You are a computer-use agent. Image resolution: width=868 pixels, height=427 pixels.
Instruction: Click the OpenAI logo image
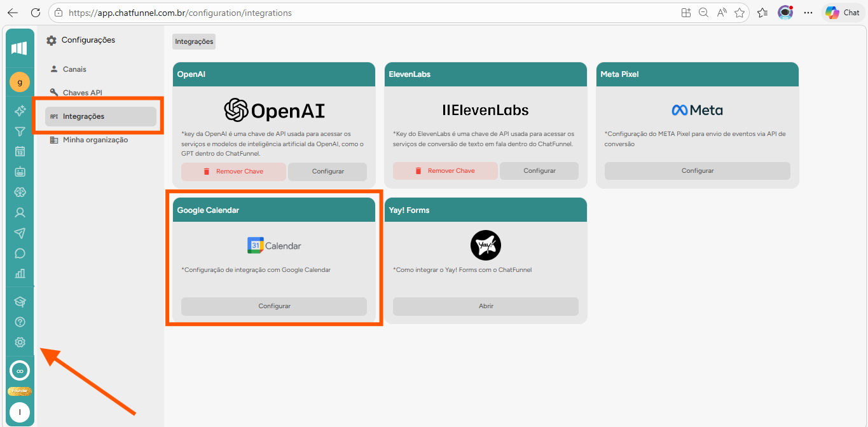274,111
